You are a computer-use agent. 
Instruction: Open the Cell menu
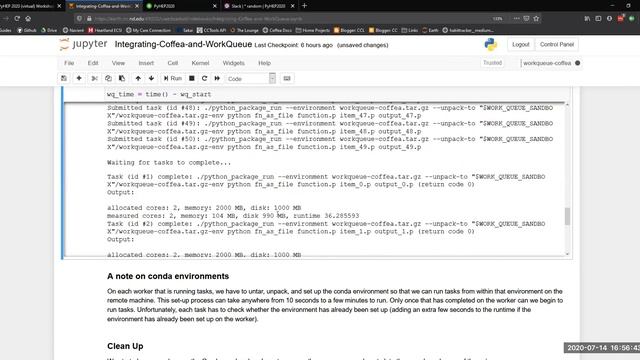[x=173, y=63]
